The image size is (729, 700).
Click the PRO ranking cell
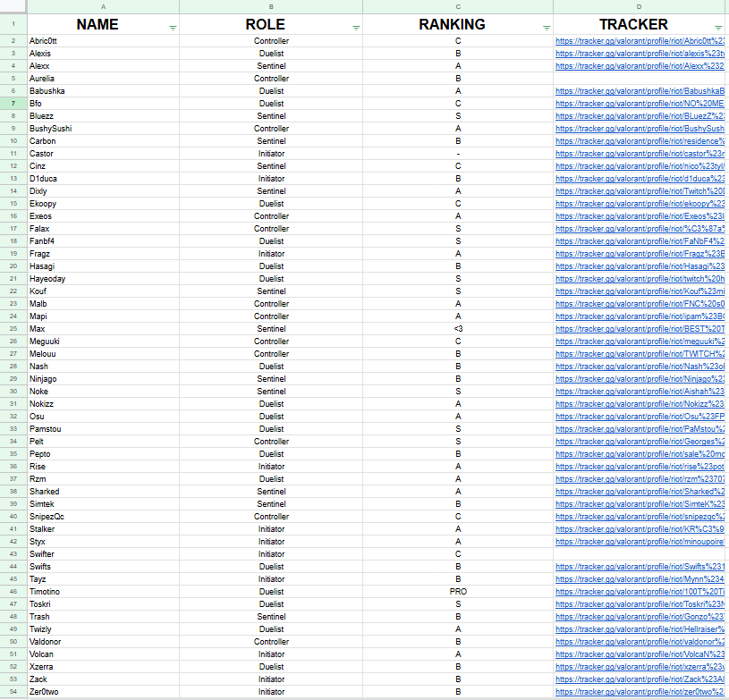[x=458, y=592]
